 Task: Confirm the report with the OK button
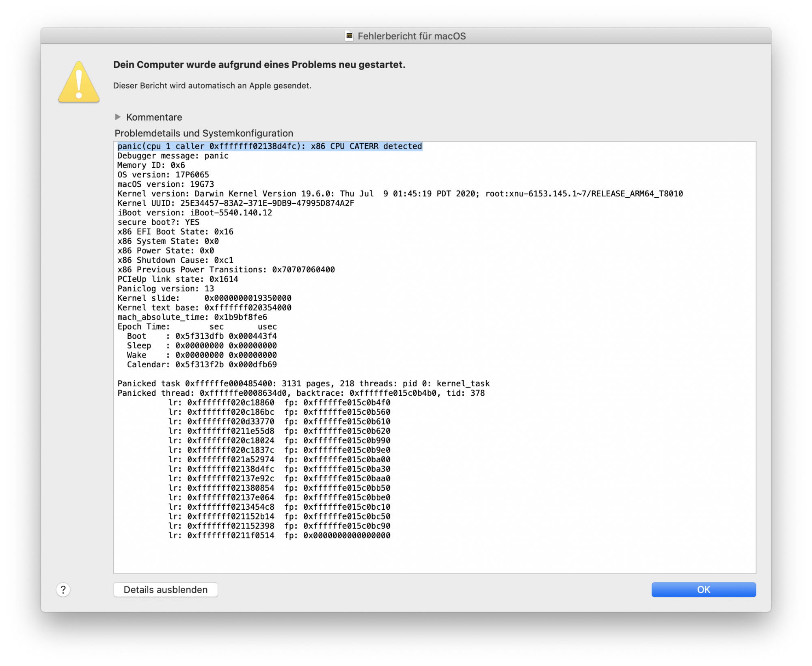pos(703,589)
